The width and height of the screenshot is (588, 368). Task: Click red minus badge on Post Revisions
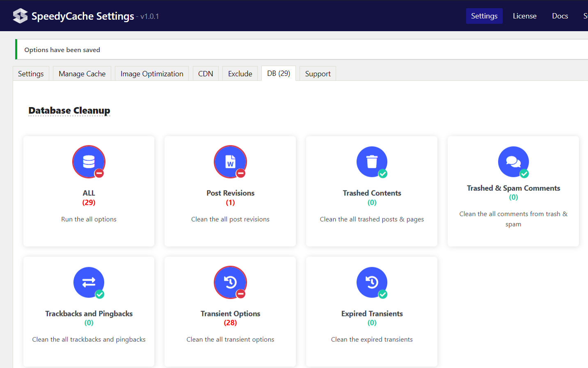[241, 173]
